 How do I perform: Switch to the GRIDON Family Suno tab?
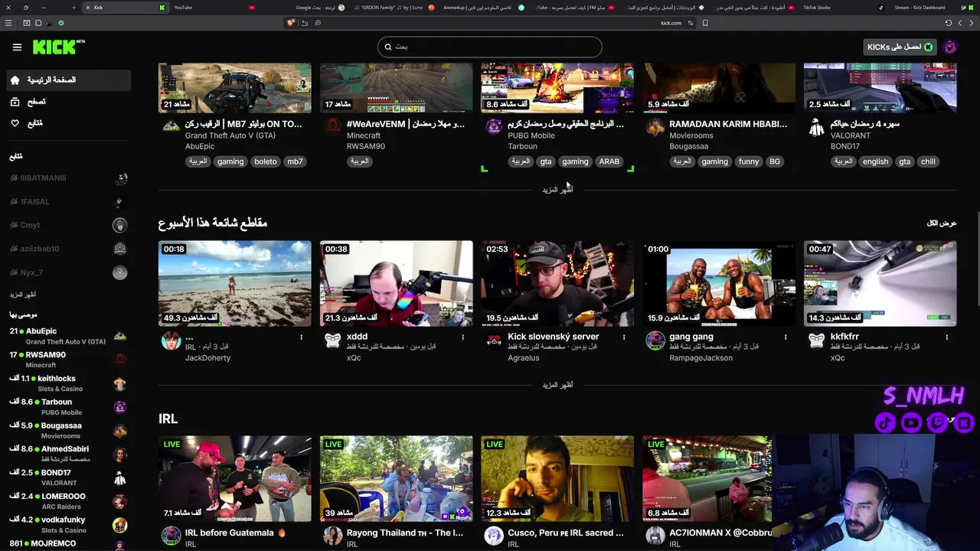(396, 8)
